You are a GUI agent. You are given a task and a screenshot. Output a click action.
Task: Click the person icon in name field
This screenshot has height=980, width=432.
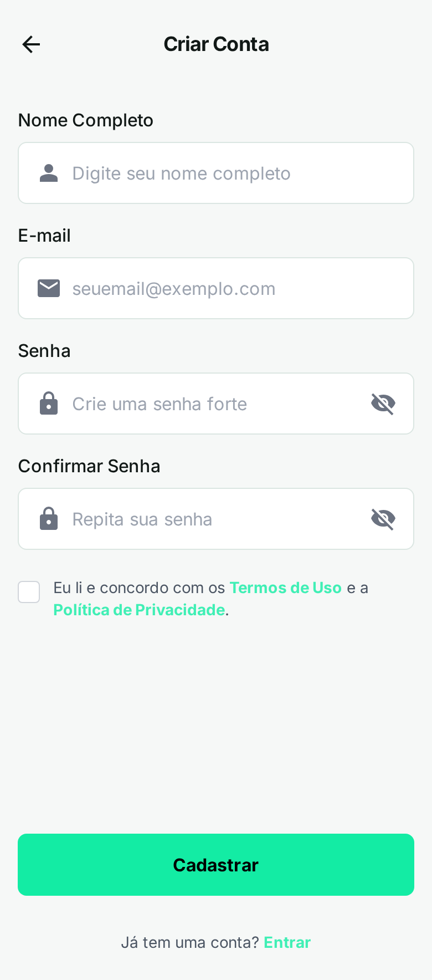pyautogui.click(x=49, y=173)
